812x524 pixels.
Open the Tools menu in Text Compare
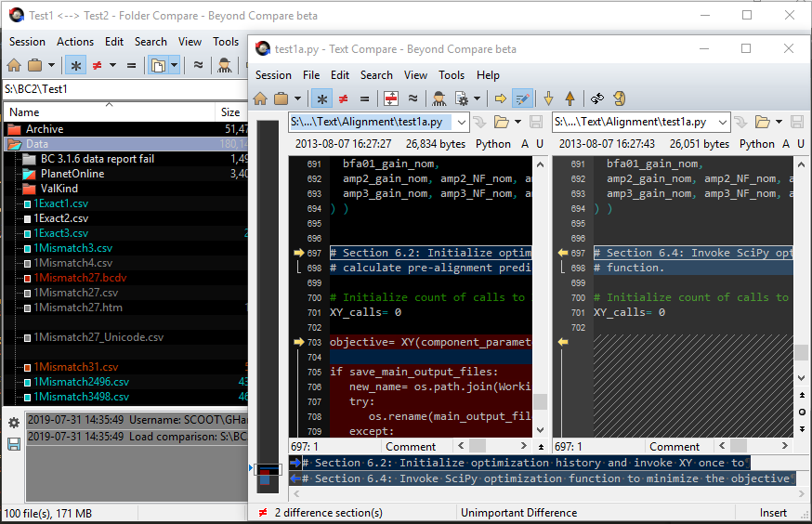tap(452, 75)
